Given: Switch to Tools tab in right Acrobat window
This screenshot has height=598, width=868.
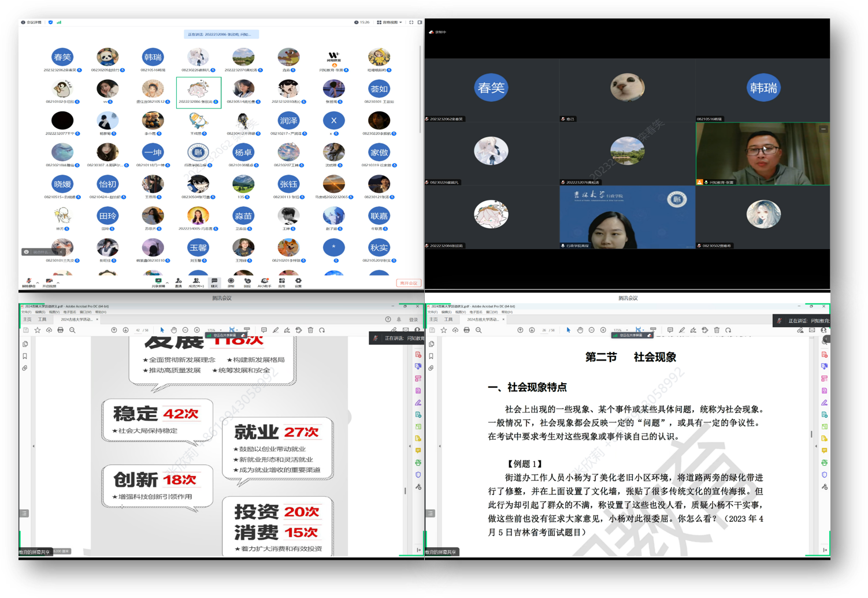Looking at the screenshot, I should (x=448, y=320).
